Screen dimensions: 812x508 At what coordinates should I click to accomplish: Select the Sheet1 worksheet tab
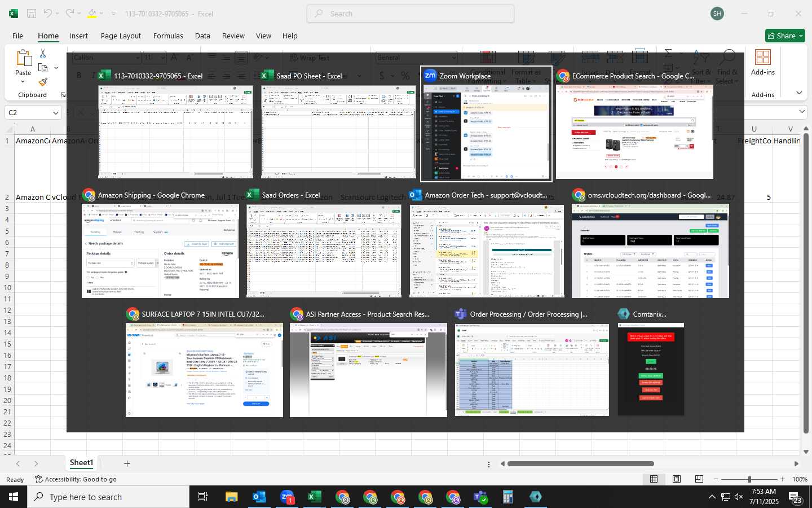coord(81,463)
